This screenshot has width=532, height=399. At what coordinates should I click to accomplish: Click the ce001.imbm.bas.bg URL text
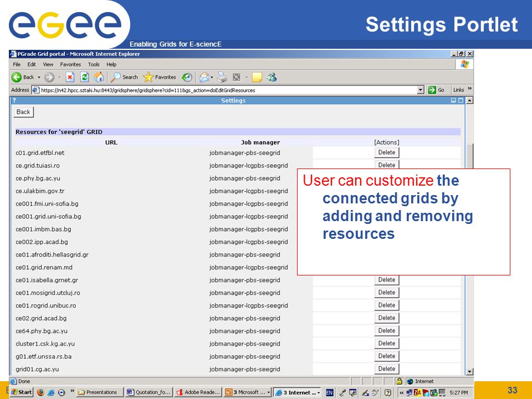click(x=43, y=229)
